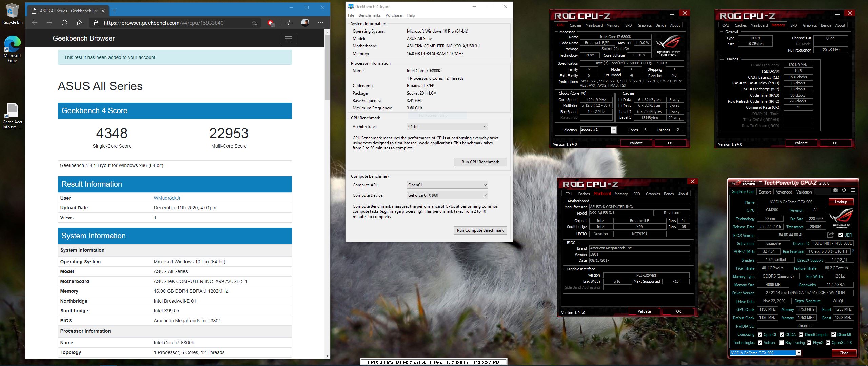Toggle the UEFI checkbox in GPU-Z
The image size is (868, 366).
tap(841, 235)
